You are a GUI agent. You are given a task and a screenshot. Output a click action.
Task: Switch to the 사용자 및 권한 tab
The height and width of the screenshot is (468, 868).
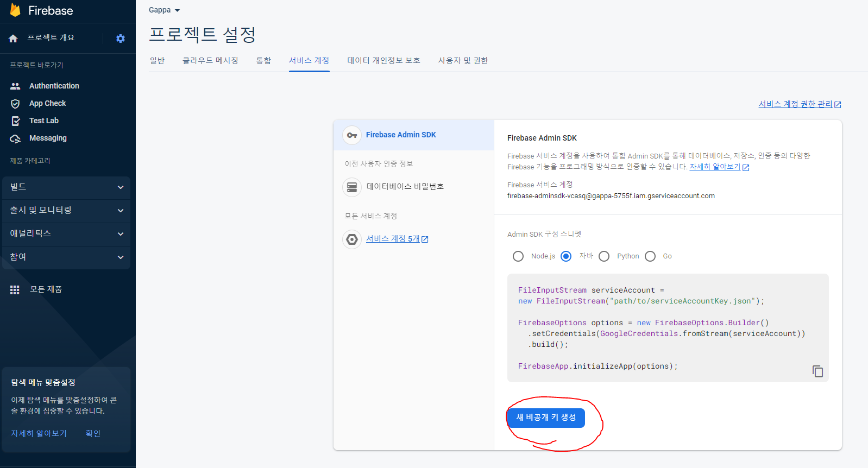[463, 60]
